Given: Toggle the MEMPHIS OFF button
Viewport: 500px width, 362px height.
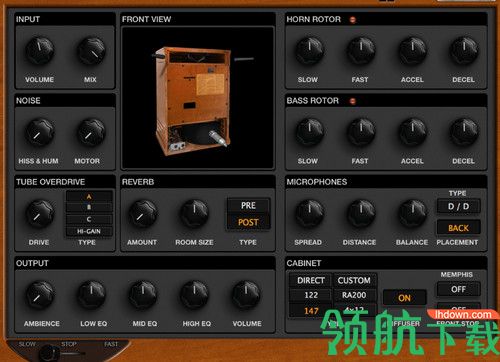Looking at the screenshot, I should click(x=458, y=289).
